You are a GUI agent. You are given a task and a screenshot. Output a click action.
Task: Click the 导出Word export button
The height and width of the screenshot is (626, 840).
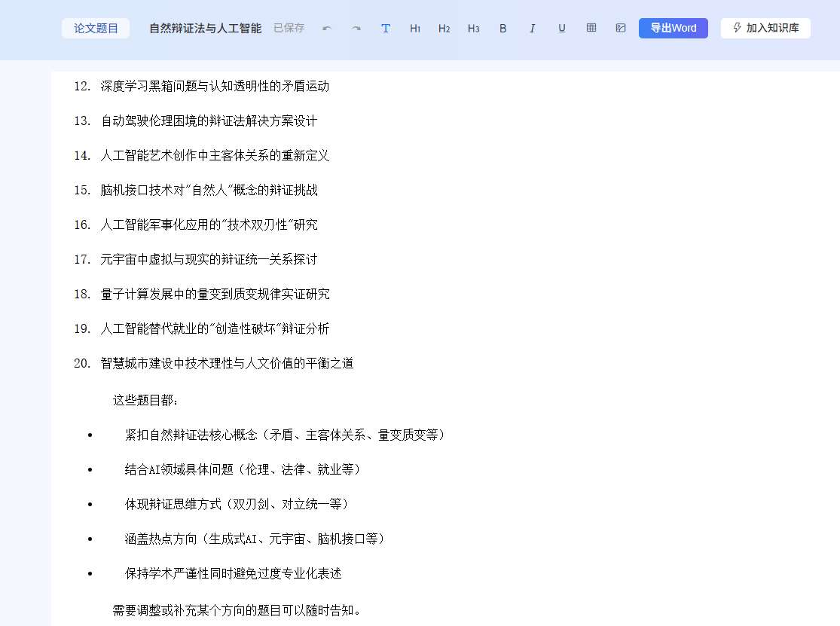point(673,28)
